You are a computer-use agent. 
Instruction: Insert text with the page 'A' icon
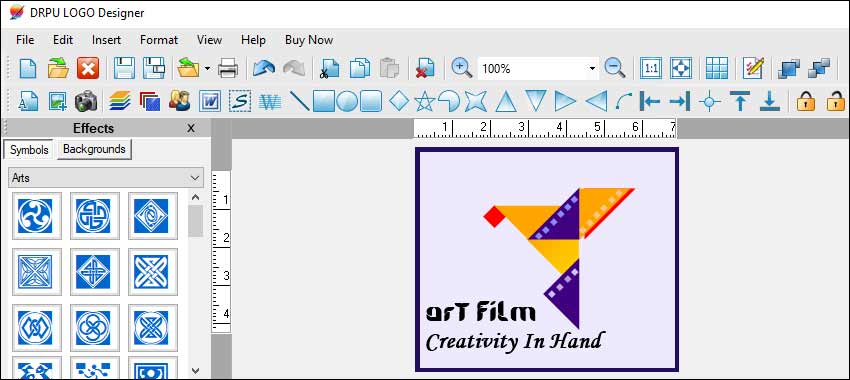click(28, 101)
